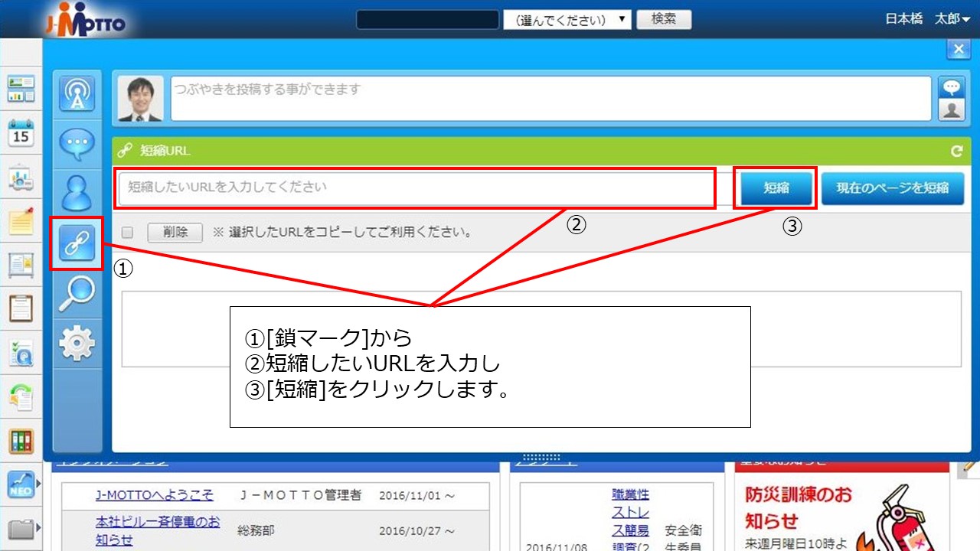
Task: Expand the NEO icon side arrow
Action: [x=38, y=484]
